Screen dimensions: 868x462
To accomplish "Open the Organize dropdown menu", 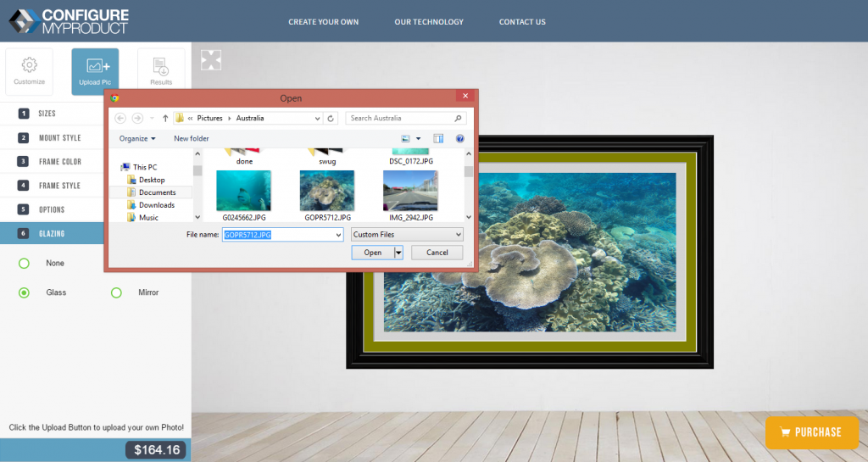I will (137, 138).
